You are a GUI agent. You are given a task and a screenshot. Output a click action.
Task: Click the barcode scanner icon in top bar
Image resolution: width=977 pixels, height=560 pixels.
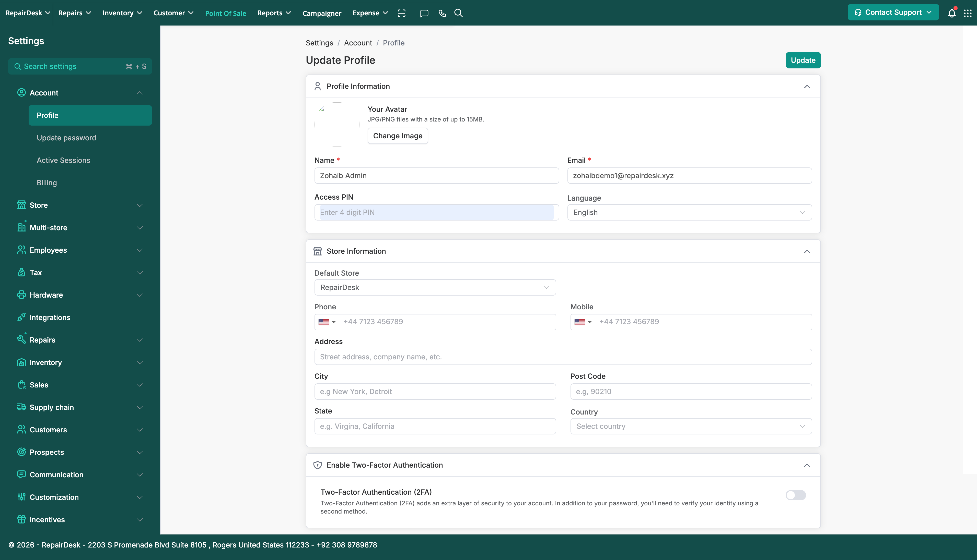click(401, 13)
